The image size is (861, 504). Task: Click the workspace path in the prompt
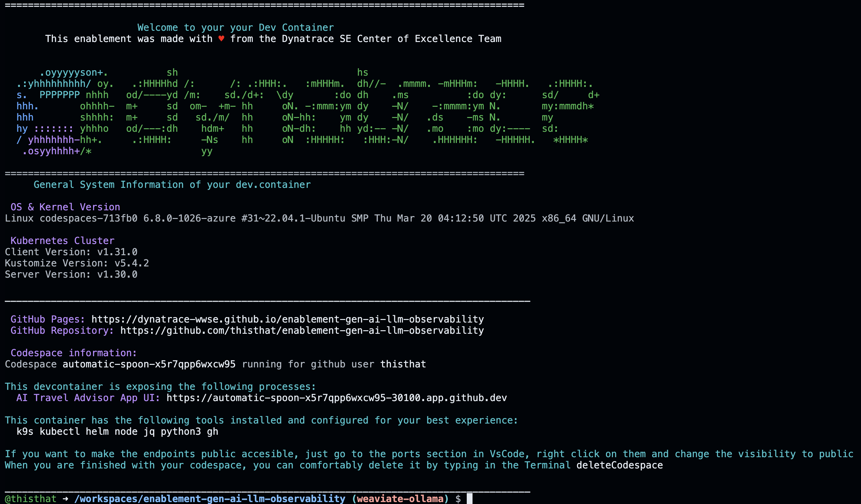[x=210, y=499]
